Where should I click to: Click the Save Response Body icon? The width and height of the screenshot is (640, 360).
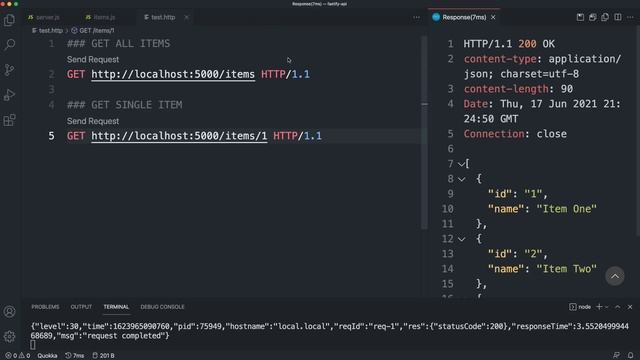[593, 17]
